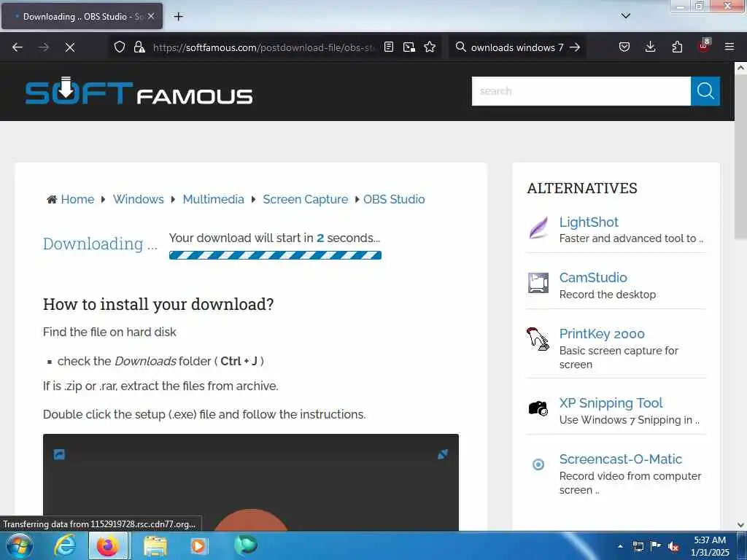Screen dimensions: 747x560
Task: Open the PrintKey 2000 link
Action: click(602, 333)
